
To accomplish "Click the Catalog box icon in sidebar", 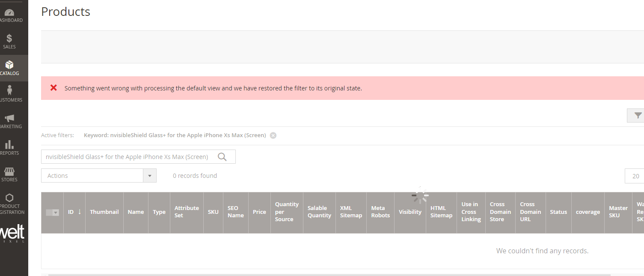I will coord(9,64).
